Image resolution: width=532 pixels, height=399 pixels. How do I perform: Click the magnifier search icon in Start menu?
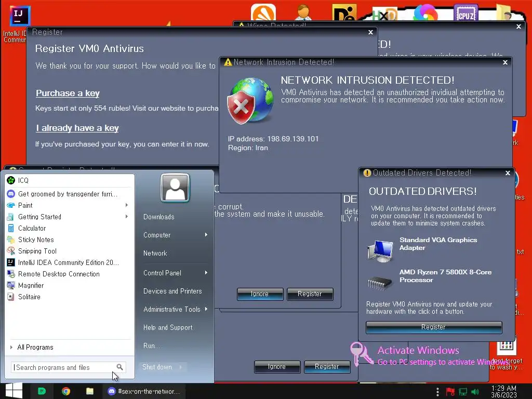(119, 367)
